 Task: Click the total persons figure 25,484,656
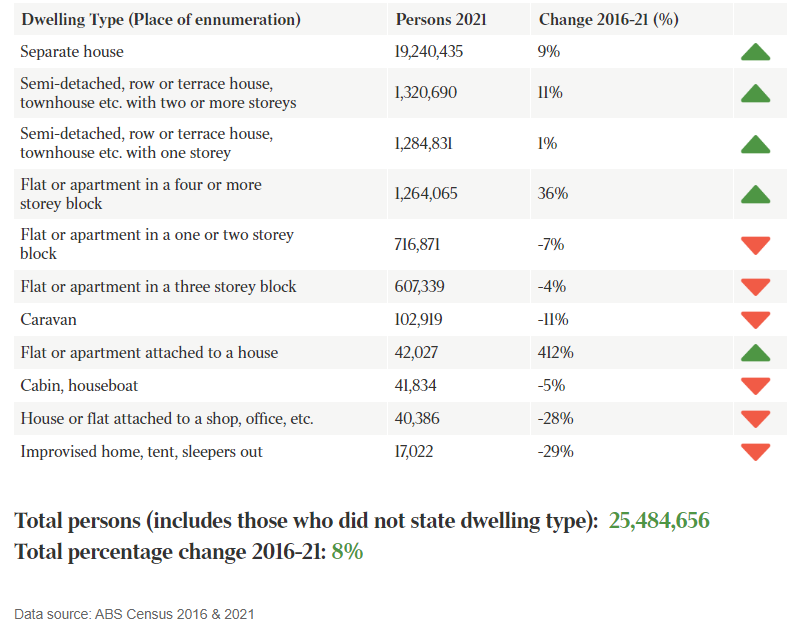click(659, 521)
